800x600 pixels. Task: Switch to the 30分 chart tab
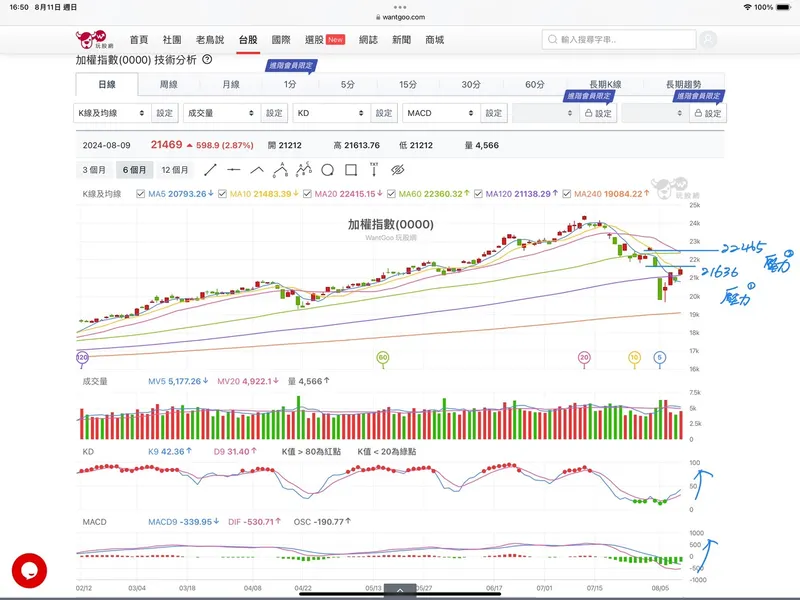471,84
